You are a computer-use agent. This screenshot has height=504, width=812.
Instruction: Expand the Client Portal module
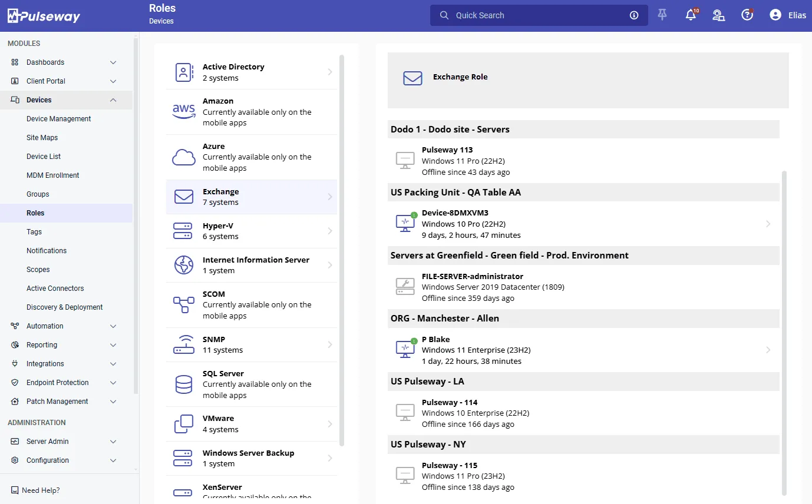[113, 81]
